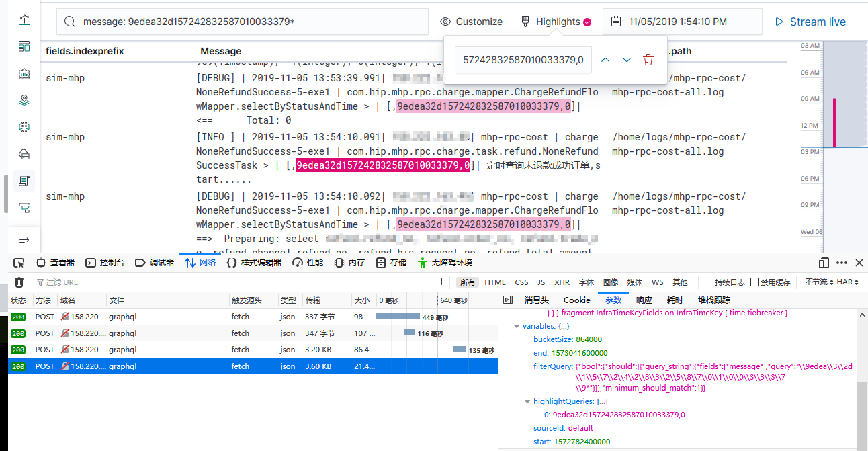Toggle the devtools responsive design mode
This screenshot has height=451, width=868.
pos(824,263)
